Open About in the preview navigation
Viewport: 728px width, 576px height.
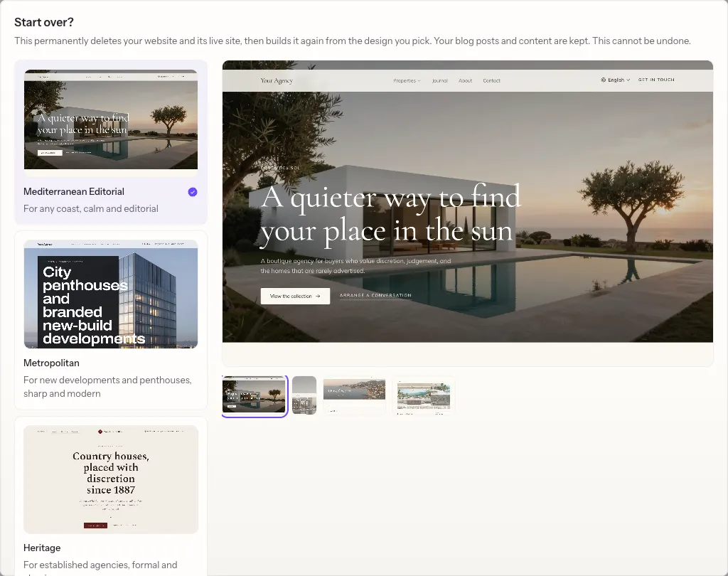pos(465,81)
